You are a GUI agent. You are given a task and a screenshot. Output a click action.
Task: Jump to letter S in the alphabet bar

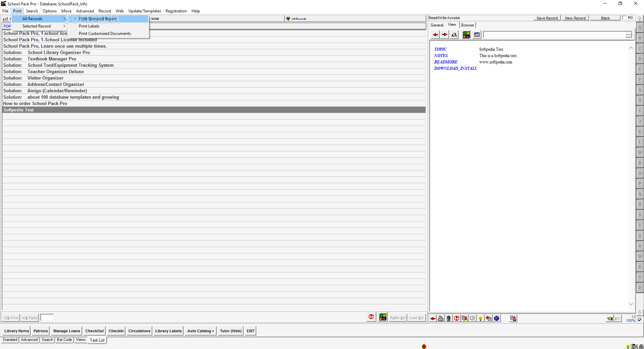(x=640, y=215)
